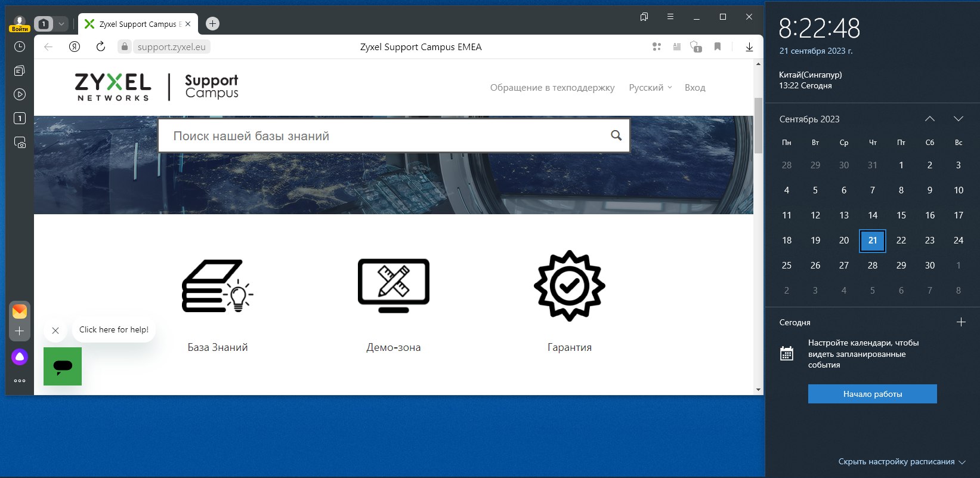Open the notes page icon in sidebar
Viewport: 980px width, 478px height.
pos(20,70)
